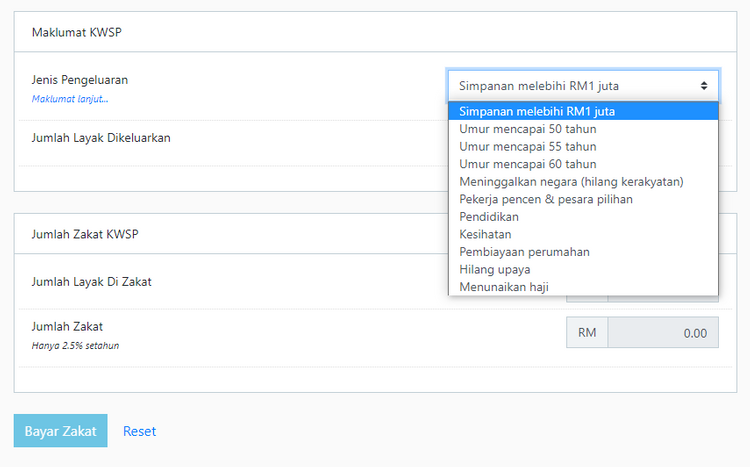Viewport: 750px width, 467px height.
Task: Select 'Pekerja pencen & pesara pilihan'
Action: [583, 199]
